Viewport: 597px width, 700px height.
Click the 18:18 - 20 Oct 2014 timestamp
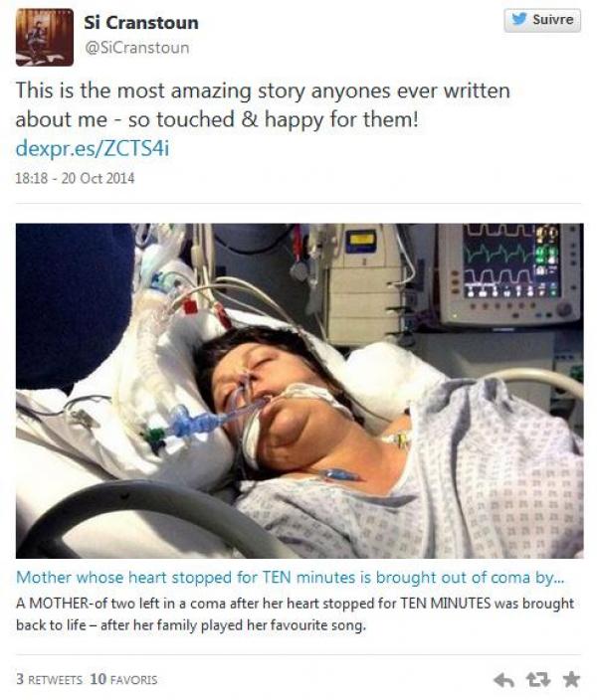(x=75, y=178)
